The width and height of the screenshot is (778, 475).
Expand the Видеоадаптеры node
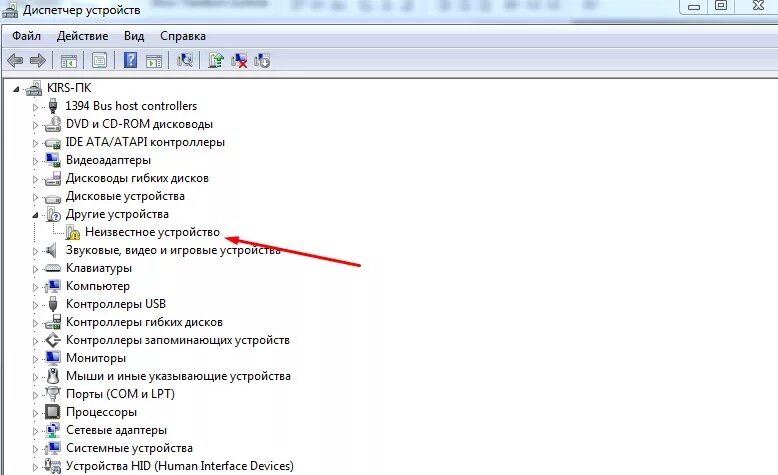pyautogui.click(x=35, y=161)
